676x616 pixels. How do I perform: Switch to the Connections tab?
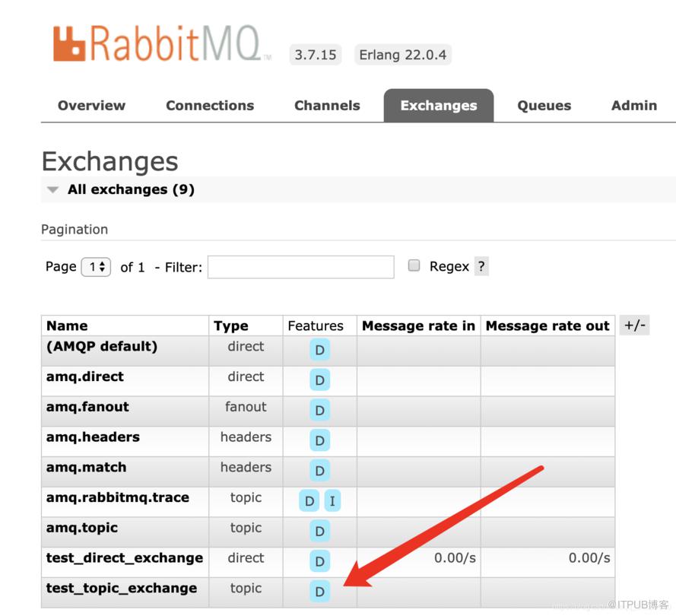[210, 106]
